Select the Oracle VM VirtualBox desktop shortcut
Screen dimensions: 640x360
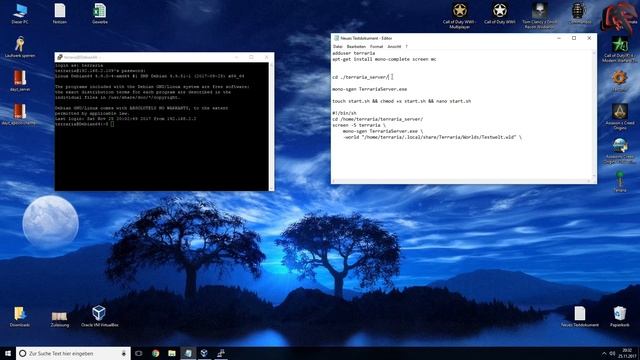[x=99, y=316]
